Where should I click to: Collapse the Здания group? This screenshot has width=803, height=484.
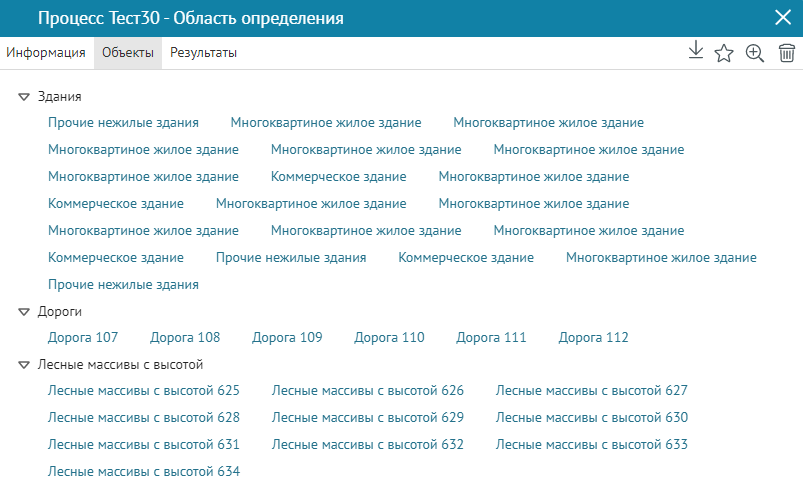24,97
